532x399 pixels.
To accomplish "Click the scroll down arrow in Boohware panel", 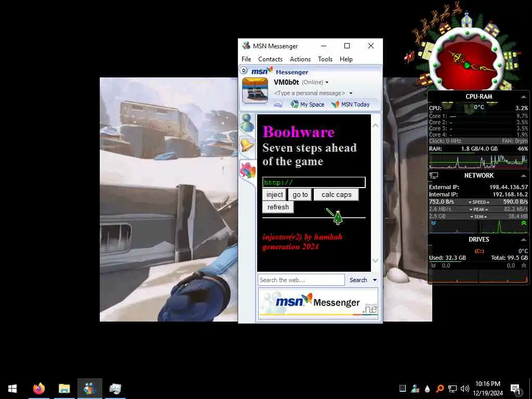I will 375,261.
